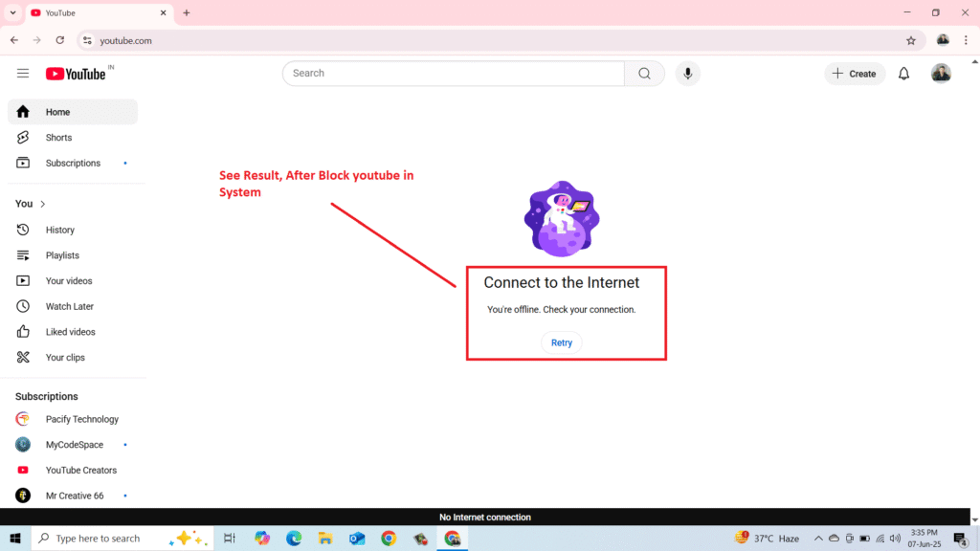Click the site information icon
980x551 pixels.
(87, 40)
